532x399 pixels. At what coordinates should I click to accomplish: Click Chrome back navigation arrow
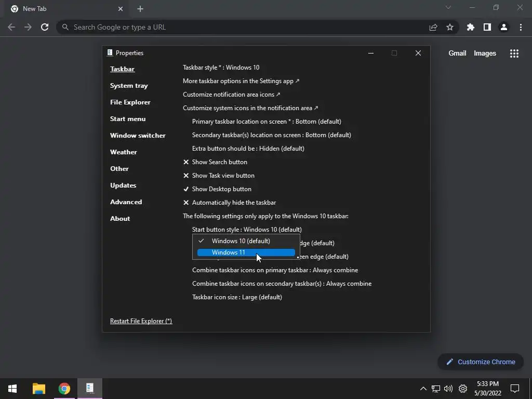click(x=11, y=27)
